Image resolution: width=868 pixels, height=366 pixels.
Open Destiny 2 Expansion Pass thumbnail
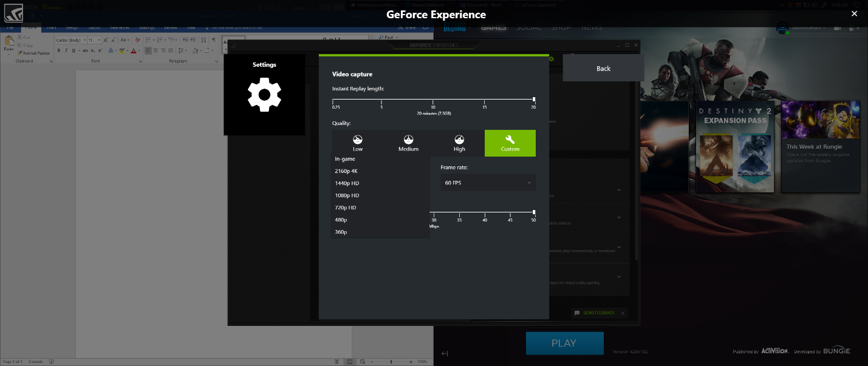(x=735, y=147)
